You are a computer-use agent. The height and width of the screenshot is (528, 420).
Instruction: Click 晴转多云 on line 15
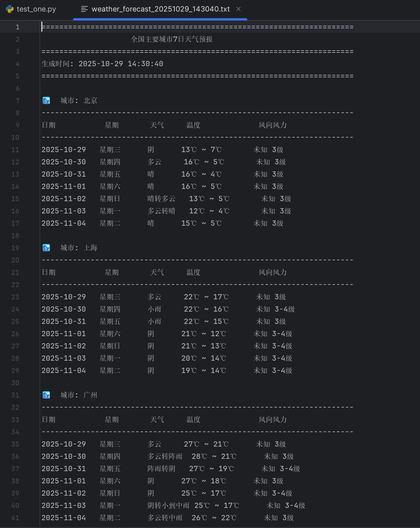point(161,199)
